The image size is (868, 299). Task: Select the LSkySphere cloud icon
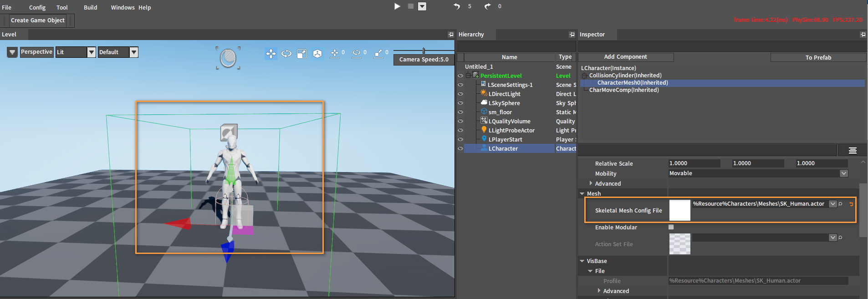click(x=484, y=102)
